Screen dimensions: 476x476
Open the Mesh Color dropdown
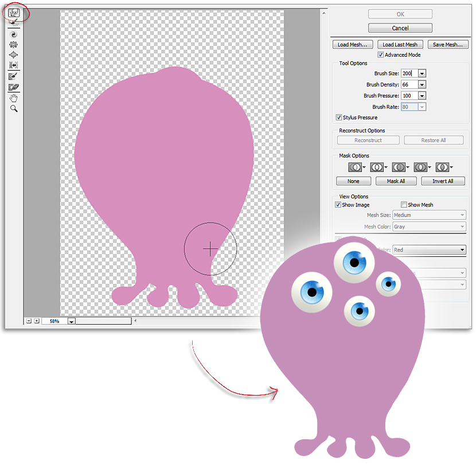(x=429, y=227)
